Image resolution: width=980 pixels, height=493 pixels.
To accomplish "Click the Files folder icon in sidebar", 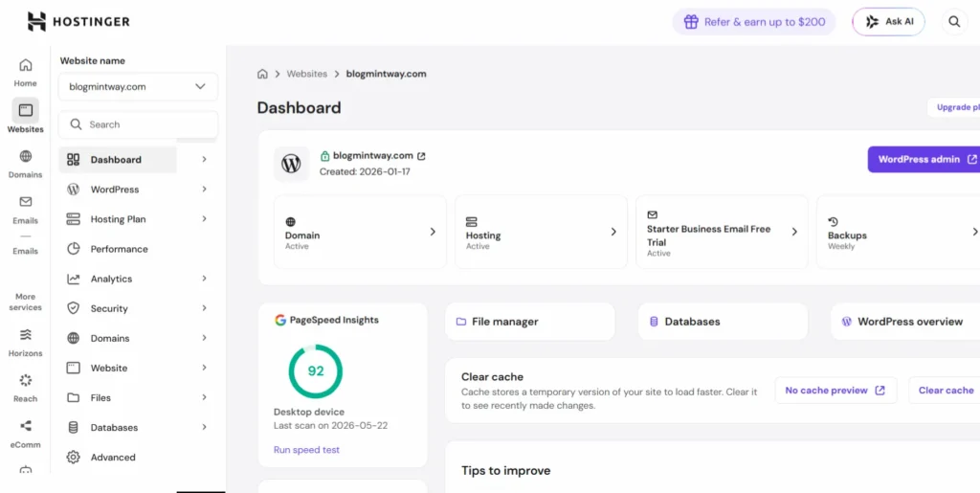I will [73, 397].
